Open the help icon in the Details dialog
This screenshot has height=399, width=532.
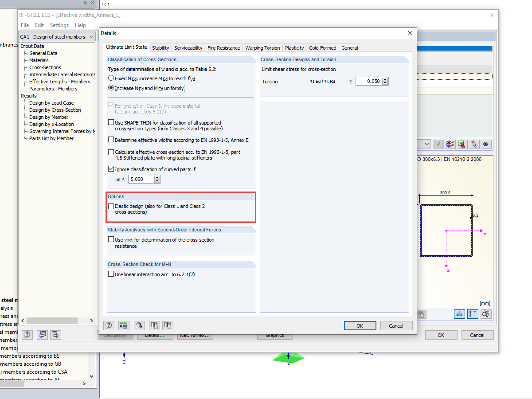(x=109, y=325)
